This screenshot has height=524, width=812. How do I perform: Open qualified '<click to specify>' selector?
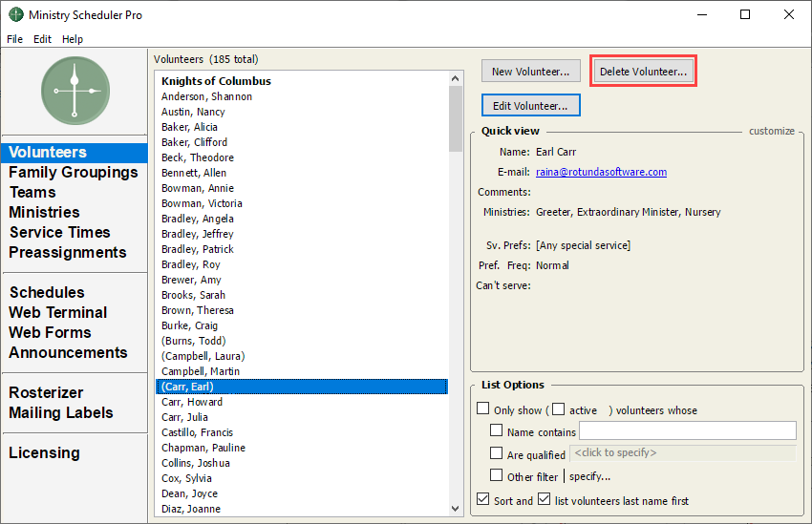[682, 453]
